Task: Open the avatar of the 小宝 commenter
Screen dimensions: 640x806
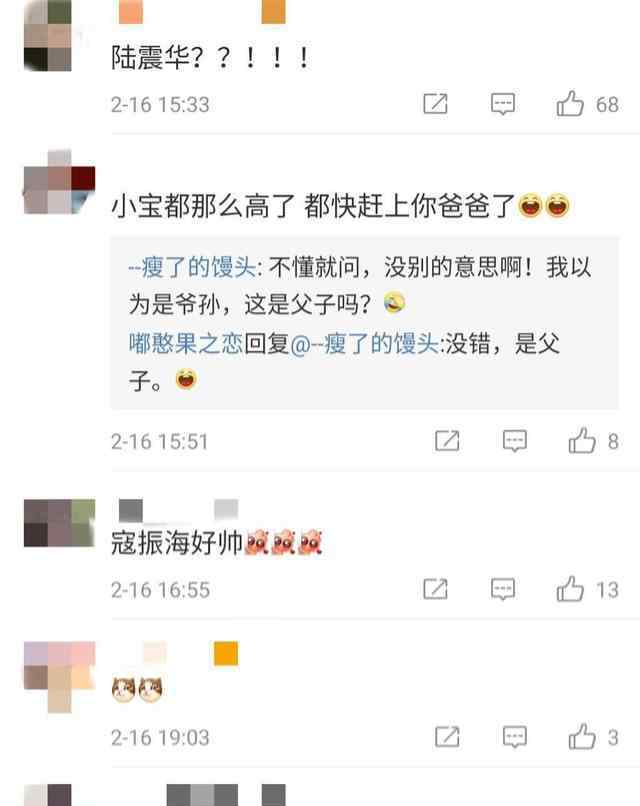Action: pyautogui.click(x=59, y=182)
